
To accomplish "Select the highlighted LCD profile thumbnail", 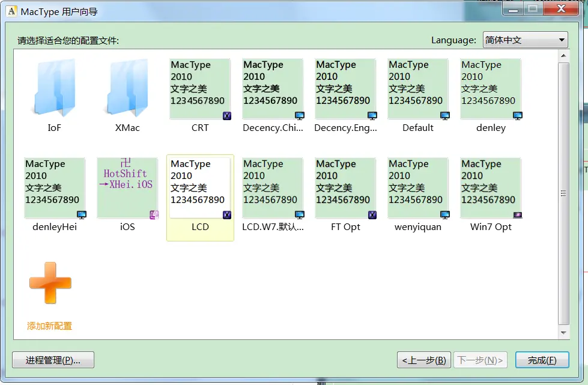I will [200, 188].
